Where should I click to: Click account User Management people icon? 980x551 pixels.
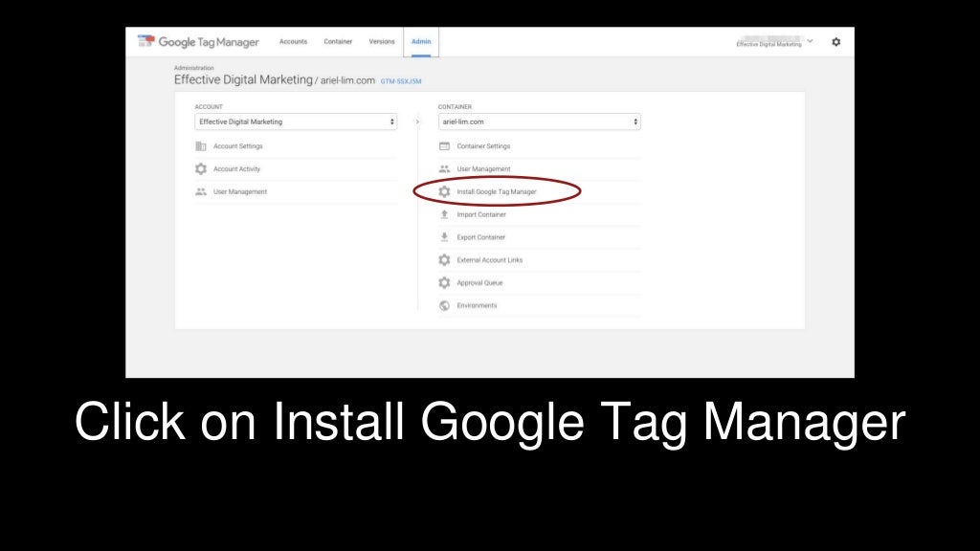(x=201, y=191)
